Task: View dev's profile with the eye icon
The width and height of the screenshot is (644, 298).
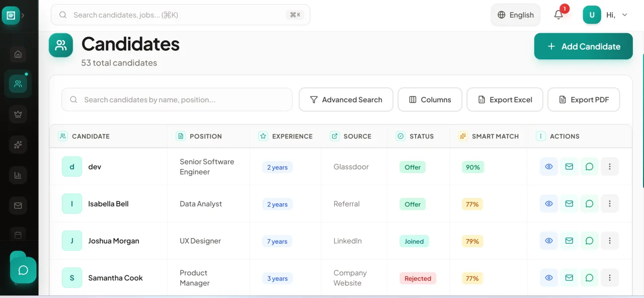Action: [549, 167]
